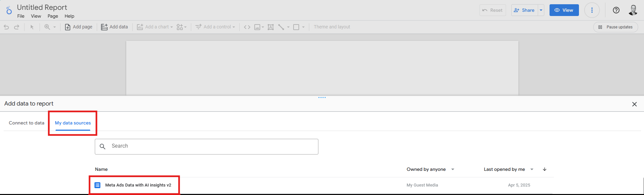Screen dimensions: 644x195
Task: Click the blue View button
Action: (x=564, y=10)
